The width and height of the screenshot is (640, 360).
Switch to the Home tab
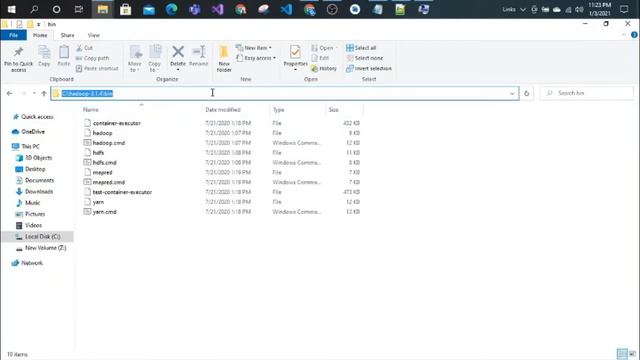coord(40,36)
